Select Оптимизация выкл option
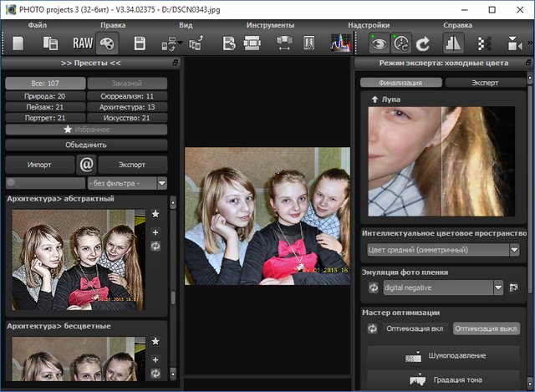This screenshot has width=535, height=392. (x=487, y=328)
